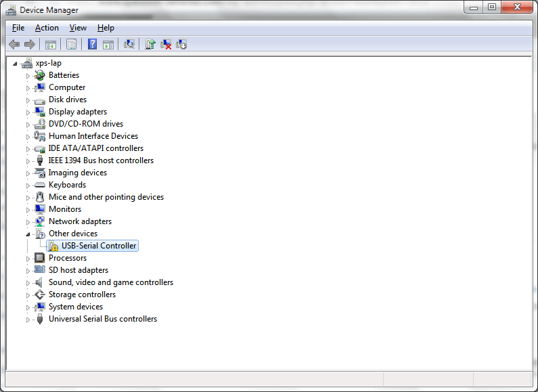538x392 pixels.
Task: Select the SD host adapters label
Action: point(79,270)
